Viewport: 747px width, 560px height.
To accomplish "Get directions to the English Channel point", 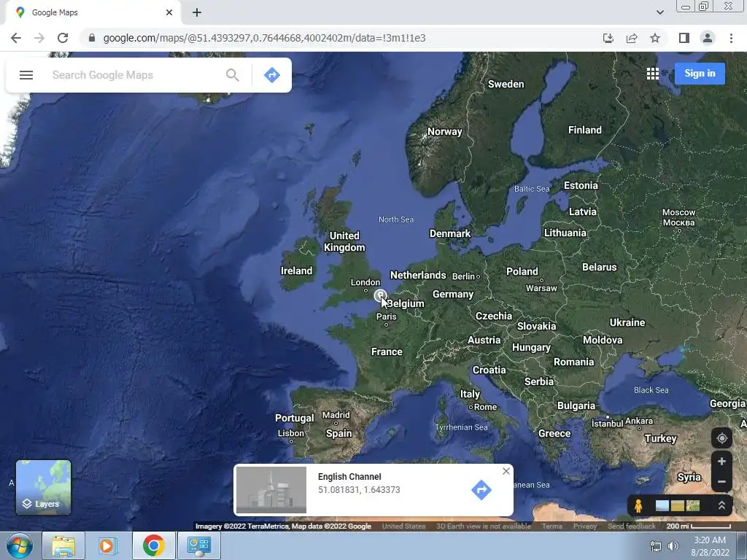I will point(481,490).
